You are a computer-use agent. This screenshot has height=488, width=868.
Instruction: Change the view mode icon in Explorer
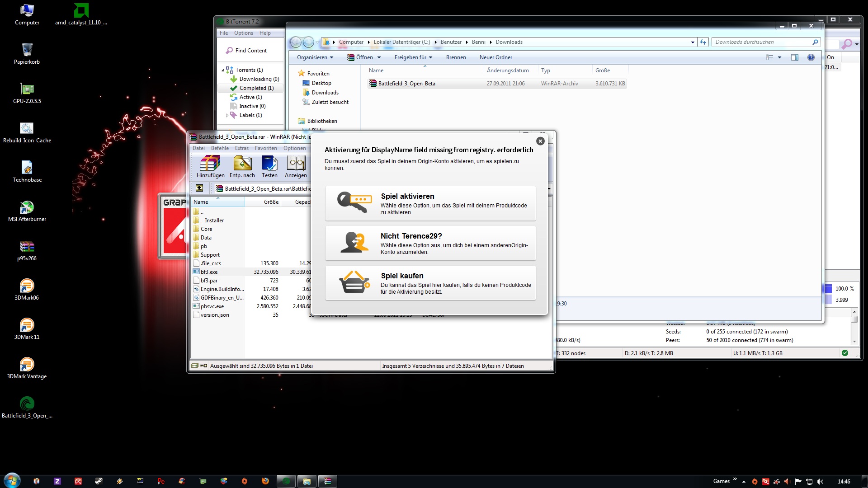pyautogui.click(x=769, y=57)
